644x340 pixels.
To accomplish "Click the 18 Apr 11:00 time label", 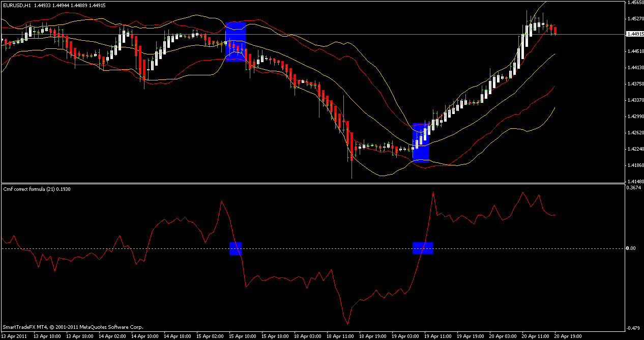I will [340, 336].
